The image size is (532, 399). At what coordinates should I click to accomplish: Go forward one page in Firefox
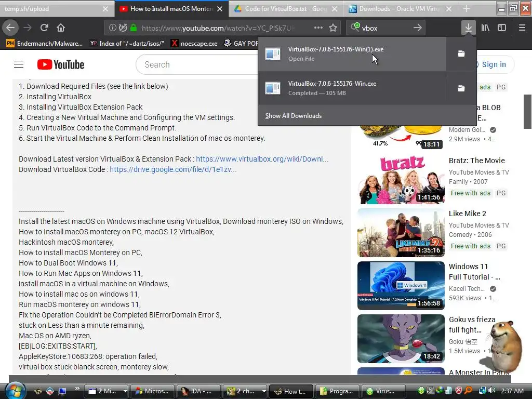click(x=28, y=28)
